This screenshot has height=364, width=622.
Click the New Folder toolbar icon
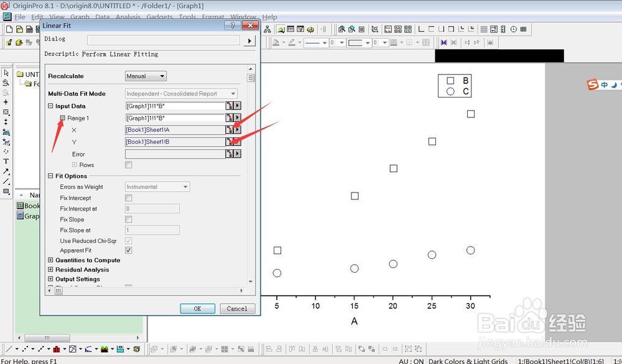[x=19, y=29]
